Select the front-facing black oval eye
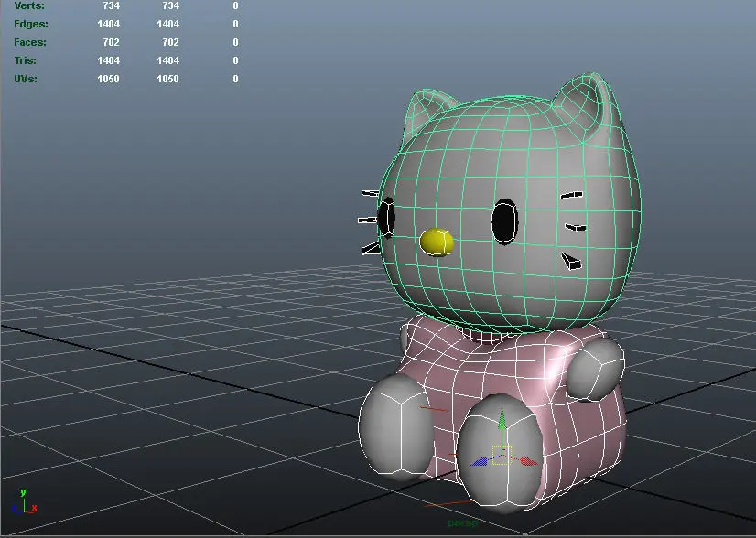 coord(505,221)
